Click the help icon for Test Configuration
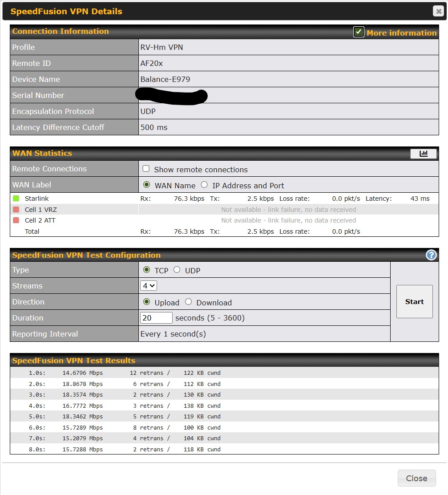Image resolution: width=448 pixels, height=495 pixels. tap(431, 255)
